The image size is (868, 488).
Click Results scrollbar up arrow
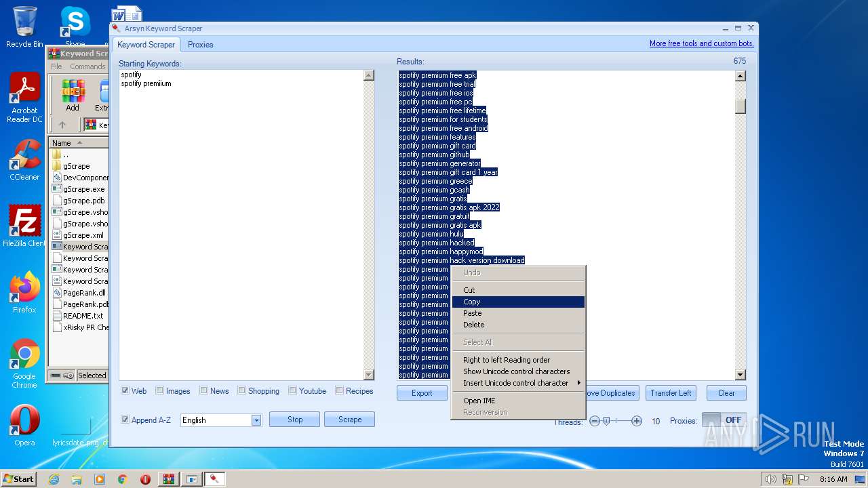(x=741, y=77)
